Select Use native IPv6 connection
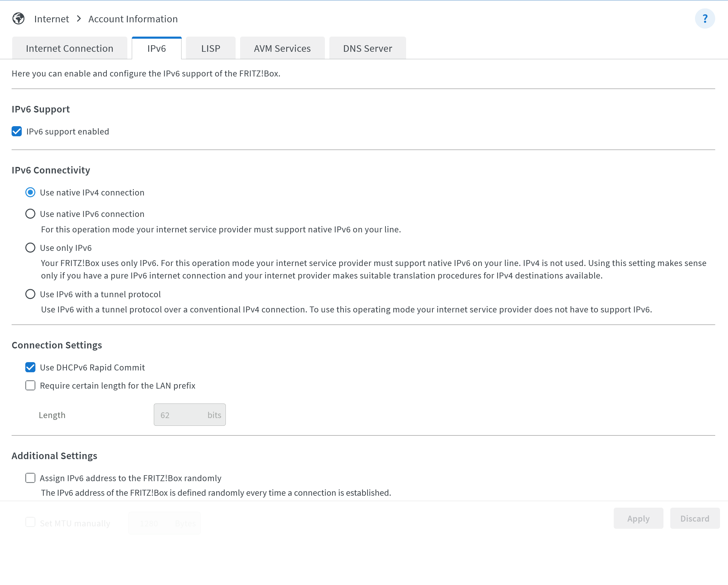 tap(30, 214)
